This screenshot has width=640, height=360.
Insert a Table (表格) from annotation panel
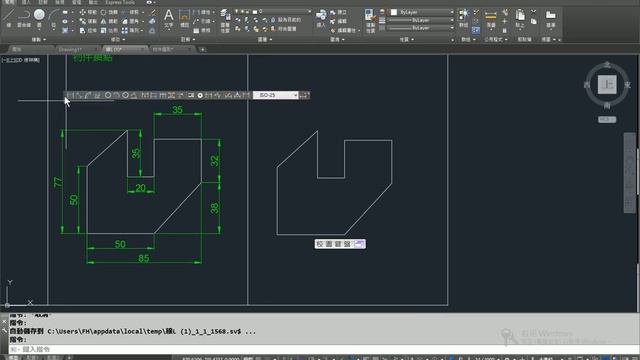coord(202,30)
